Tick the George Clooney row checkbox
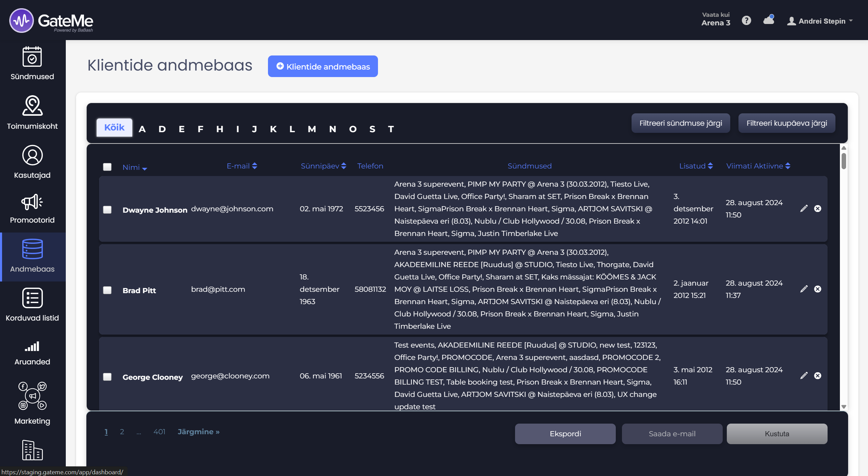The height and width of the screenshot is (476, 868). [107, 377]
